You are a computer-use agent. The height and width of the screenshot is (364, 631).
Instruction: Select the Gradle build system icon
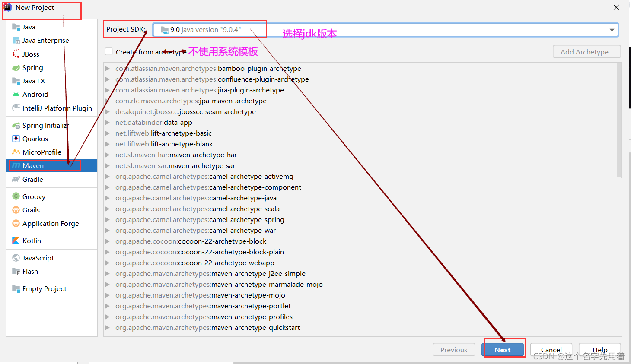tap(16, 179)
